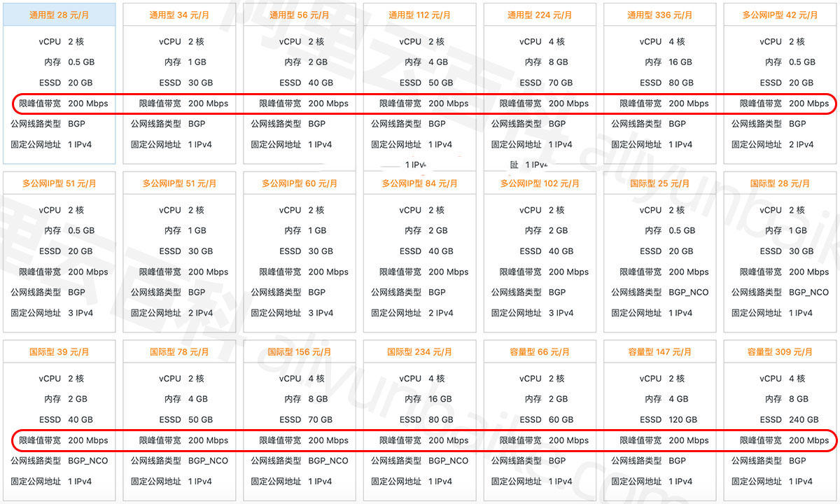840x504 pixels.
Task: Choose the 通用型 34 元/月 plan card
Action: [179, 83]
